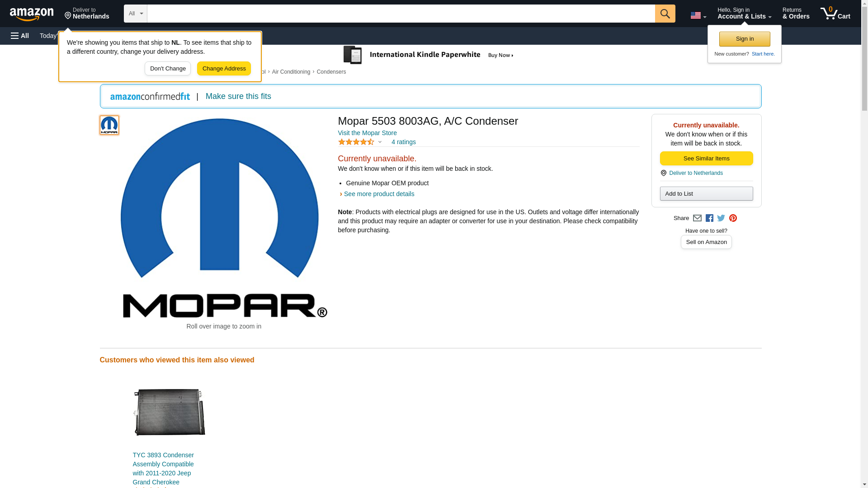The image size is (868, 488).
Task: Share the product on Pinterest
Action: pyautogui.click(x=733, y=218)
